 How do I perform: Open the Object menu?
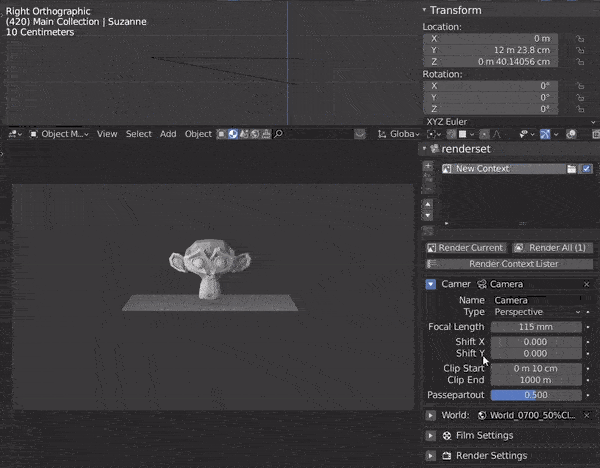[x=198, y=134]
